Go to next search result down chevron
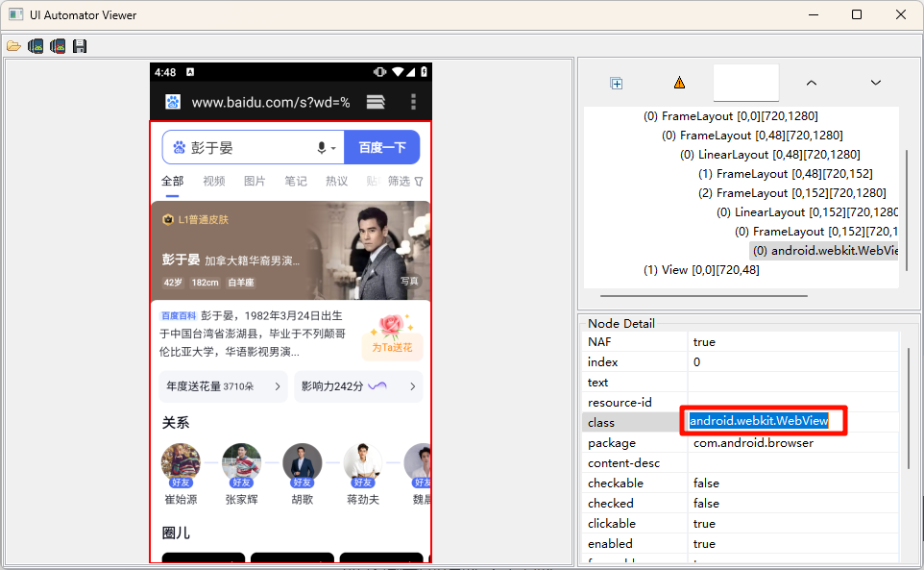The height and width of the screenshot is (570, 924). click(875, 84)
